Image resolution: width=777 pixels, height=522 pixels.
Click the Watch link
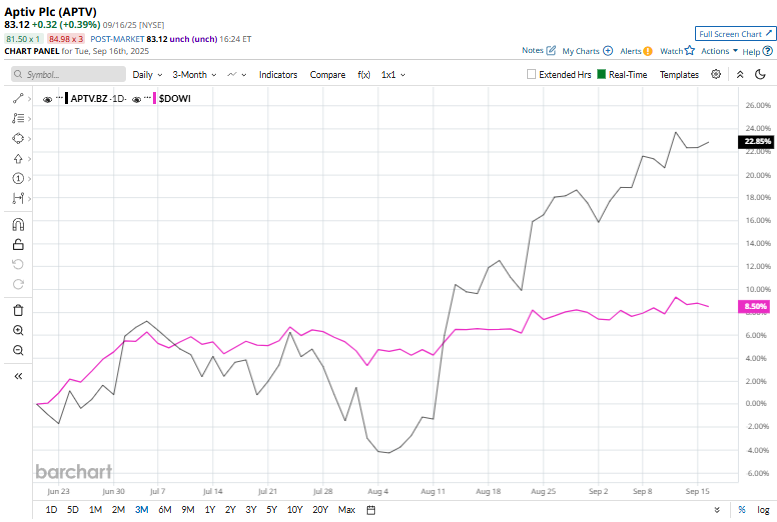(671, 51)
